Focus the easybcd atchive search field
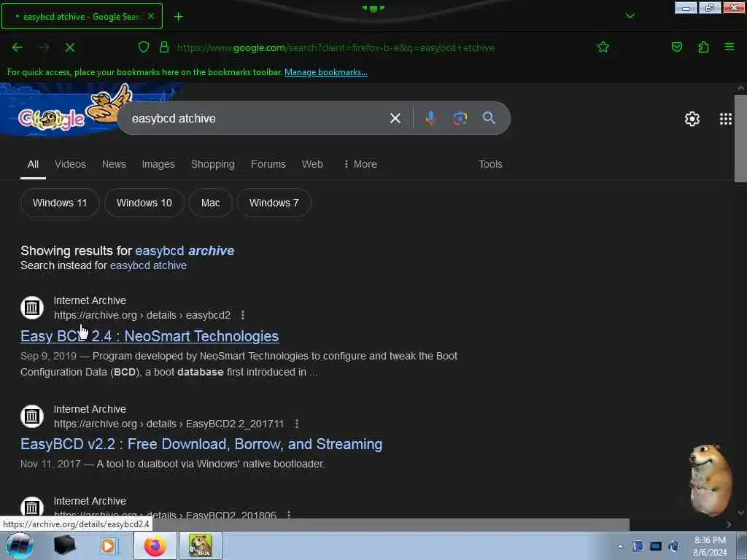747x560 pixels. tap(258, 118)
